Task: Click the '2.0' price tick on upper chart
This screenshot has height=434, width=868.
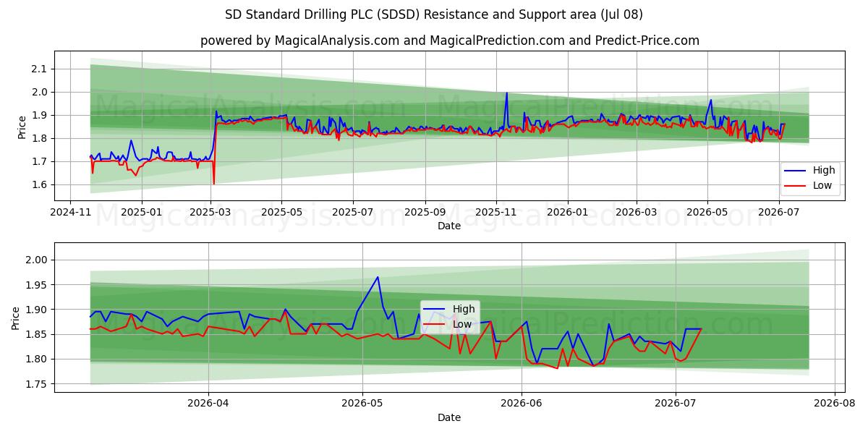Action: [39, 92]
